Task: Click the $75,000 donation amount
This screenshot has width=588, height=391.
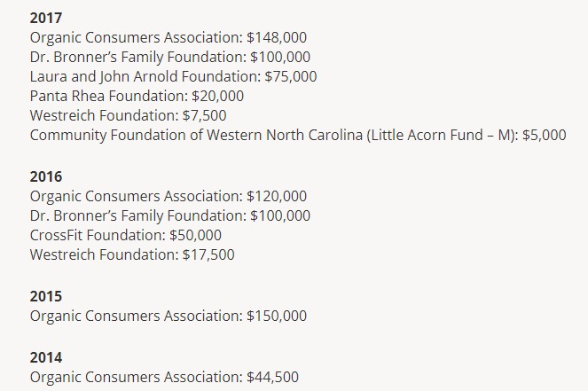Action: coord(290,76)
